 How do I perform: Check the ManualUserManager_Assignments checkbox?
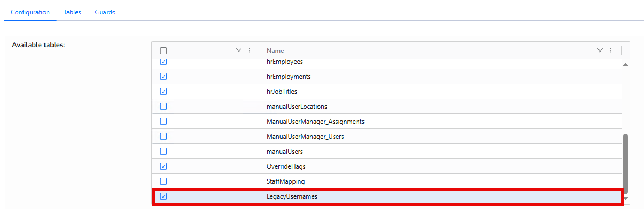click(164, 122)
